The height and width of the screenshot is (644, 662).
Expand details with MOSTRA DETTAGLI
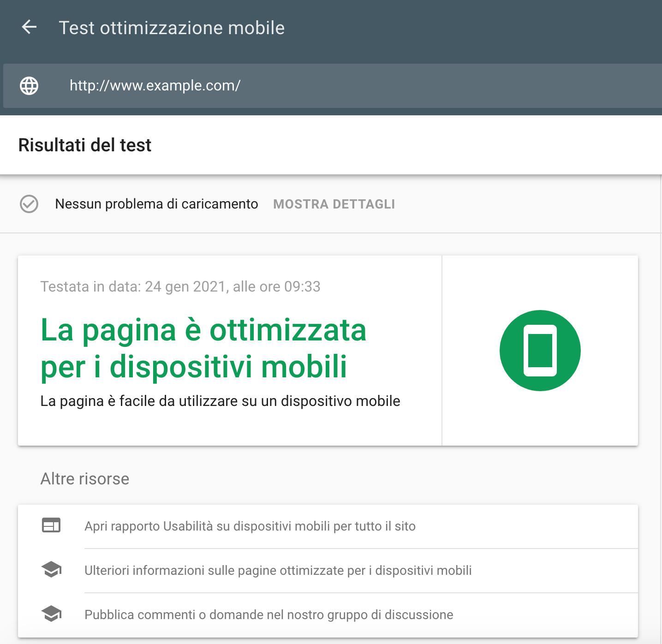[x=334, y=204]
